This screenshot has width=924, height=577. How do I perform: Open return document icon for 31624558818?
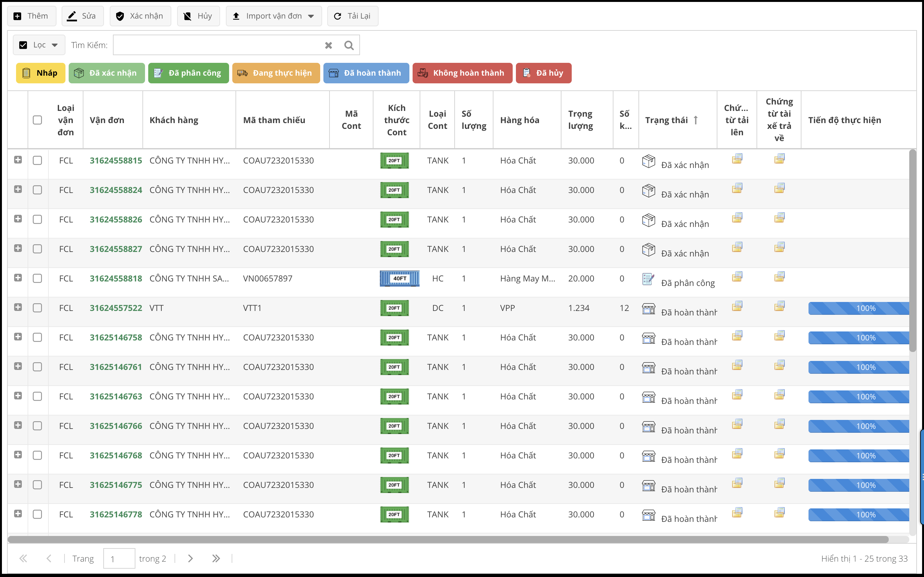coord(779,277)
